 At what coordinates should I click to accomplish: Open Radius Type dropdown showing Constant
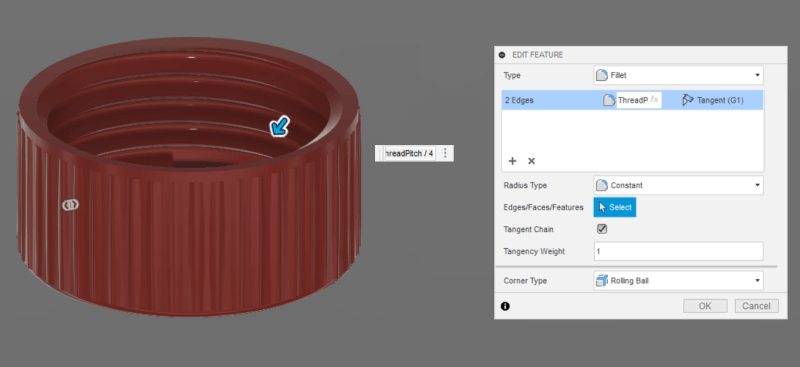point(678,185)
